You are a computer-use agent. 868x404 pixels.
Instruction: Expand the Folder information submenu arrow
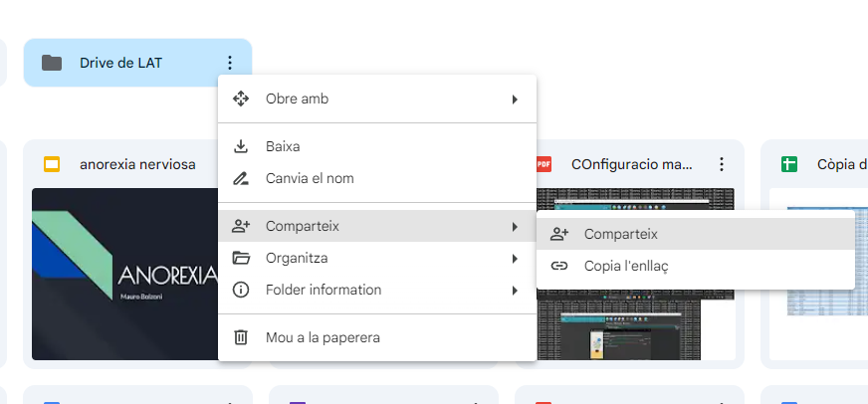click(515, 290)
